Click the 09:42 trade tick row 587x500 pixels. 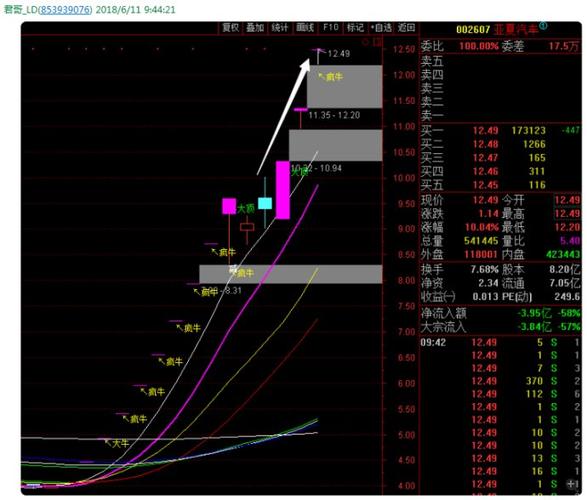(x=501, y=342)
